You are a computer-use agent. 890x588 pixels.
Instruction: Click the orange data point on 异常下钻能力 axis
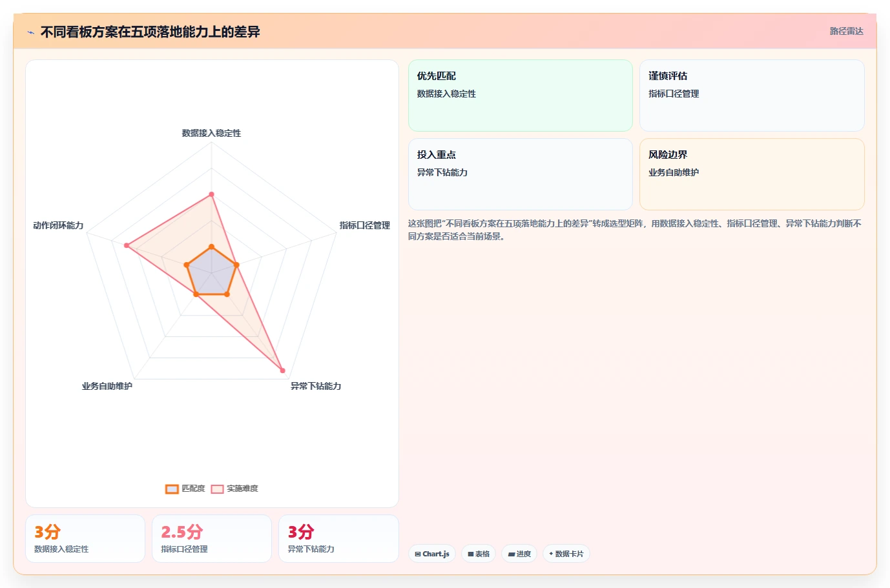tap(227, 294)
